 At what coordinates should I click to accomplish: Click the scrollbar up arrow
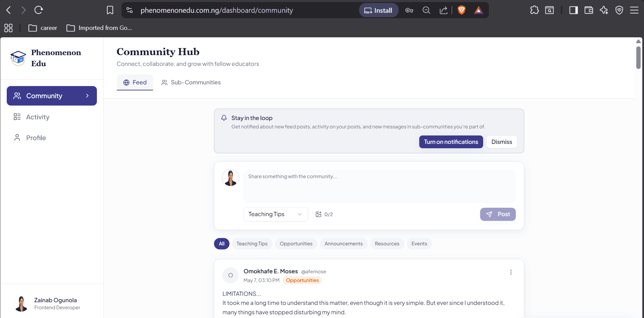coord(638,41)
